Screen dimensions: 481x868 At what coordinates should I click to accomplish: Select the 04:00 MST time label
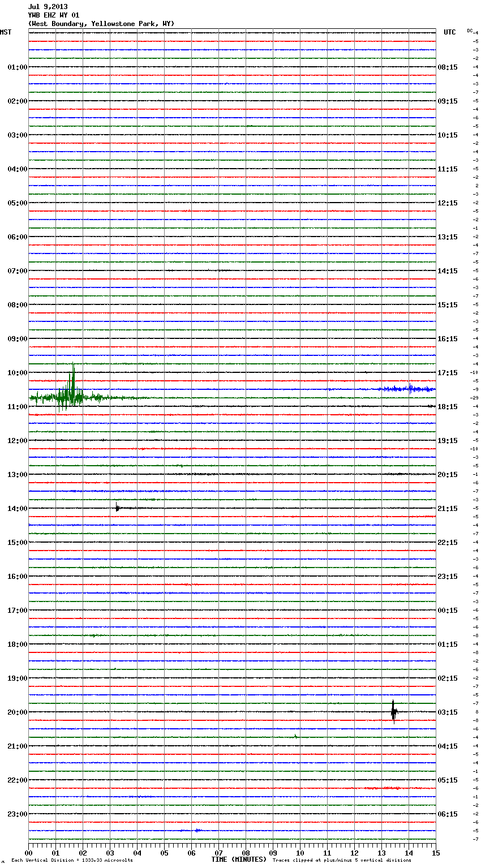coord(17,169)
